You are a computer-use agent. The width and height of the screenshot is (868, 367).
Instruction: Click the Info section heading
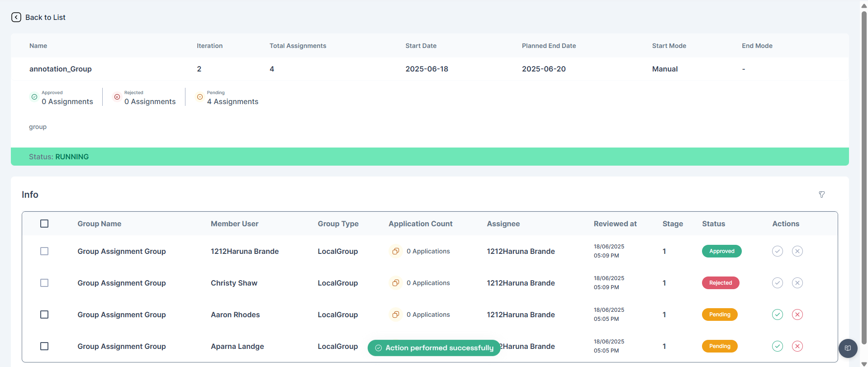pyautogui.click(x=30, y=195)
